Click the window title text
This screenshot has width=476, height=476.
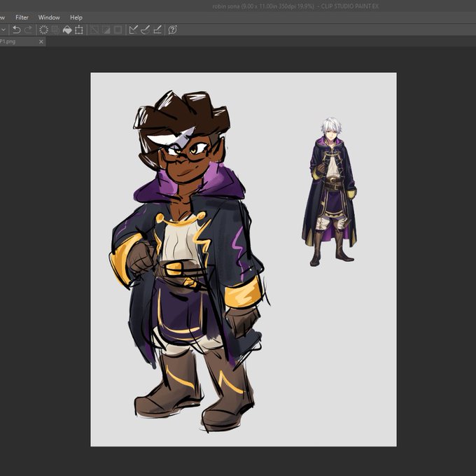pyautogui.click(x=295, y=6)
